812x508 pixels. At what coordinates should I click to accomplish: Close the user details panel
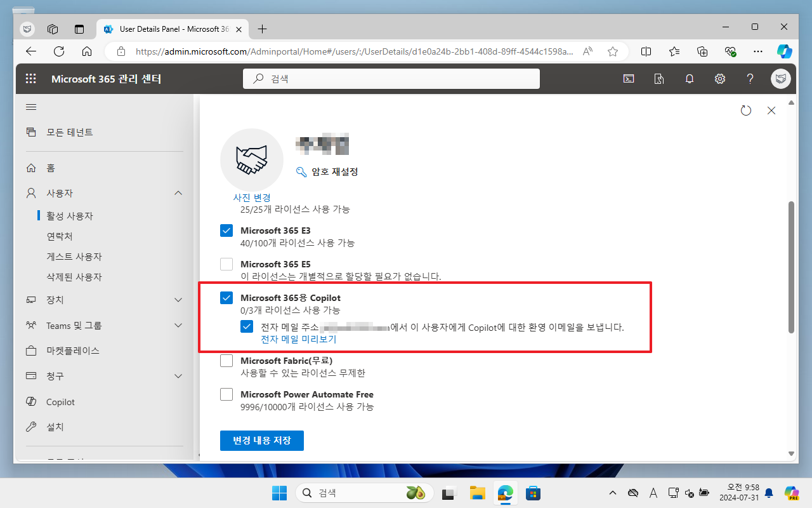(x=771, y=110)
